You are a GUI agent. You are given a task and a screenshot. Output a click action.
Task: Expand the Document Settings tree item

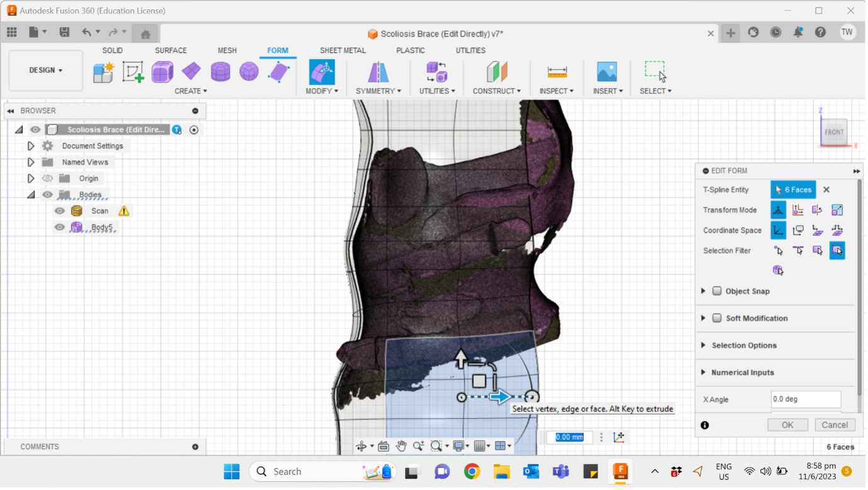tap(31, 145)
